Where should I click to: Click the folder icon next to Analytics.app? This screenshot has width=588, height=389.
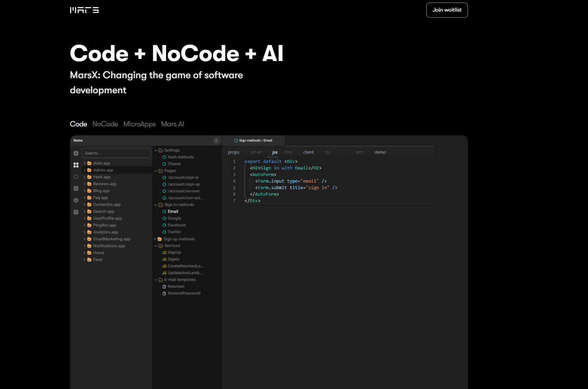coord(89,232)
